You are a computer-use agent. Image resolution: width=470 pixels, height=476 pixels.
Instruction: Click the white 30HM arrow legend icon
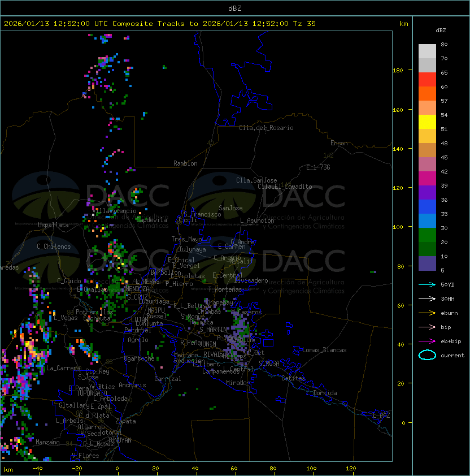(x=427, y=298)
